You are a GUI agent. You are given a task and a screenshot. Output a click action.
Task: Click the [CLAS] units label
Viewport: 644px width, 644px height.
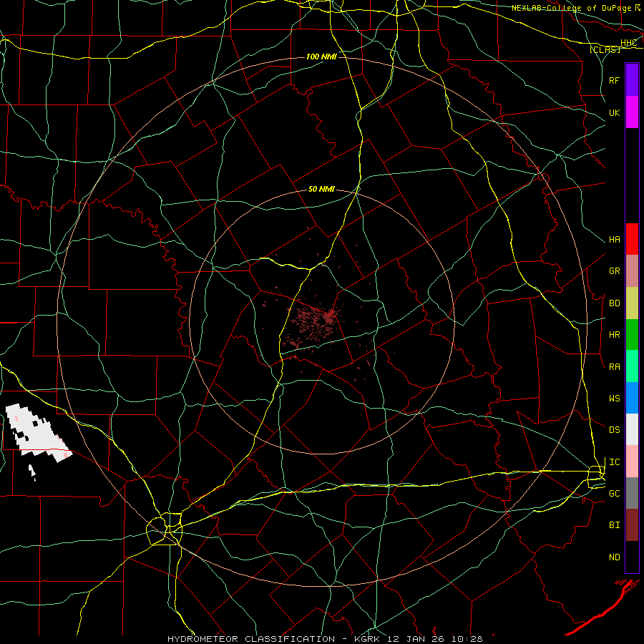pos(605,49)
